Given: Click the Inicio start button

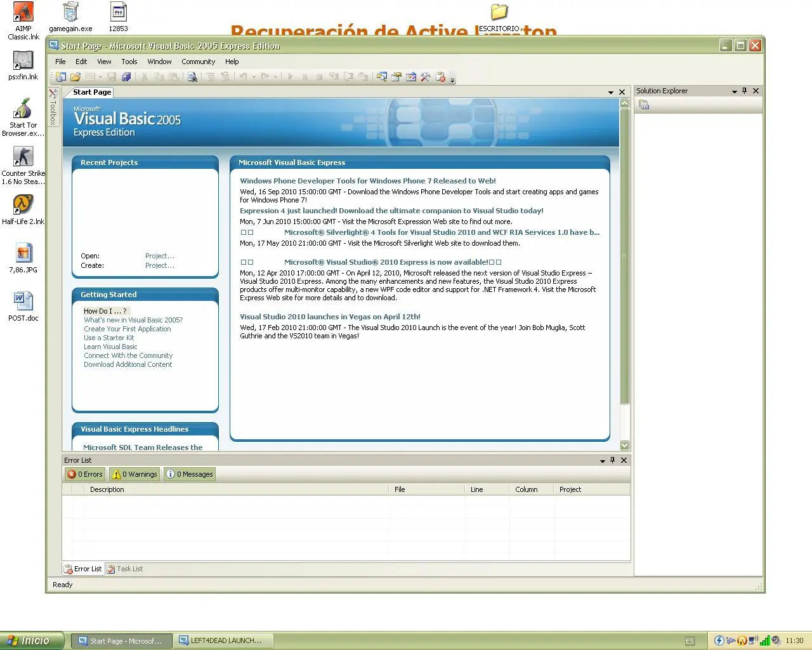Looking at the screenshot, I should point(32,640).
